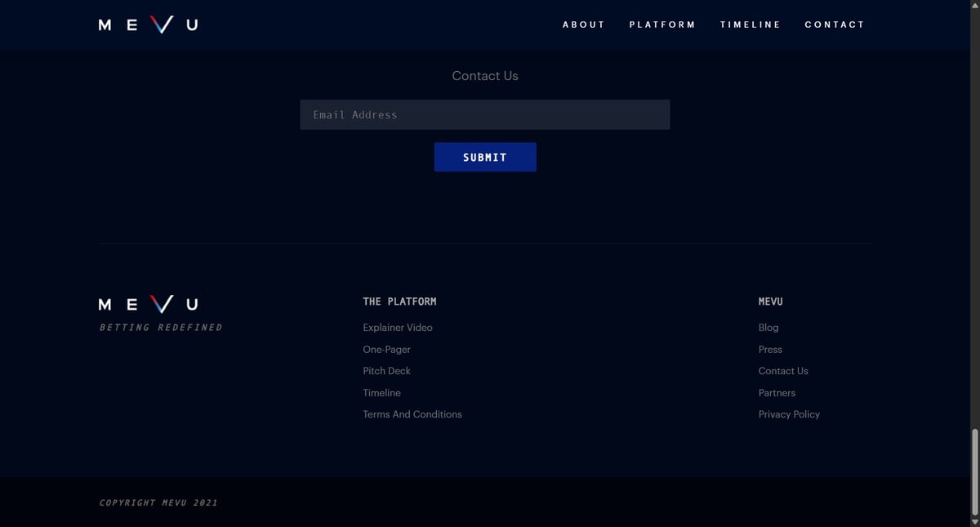
Task: Focus the Email Address input field
Action: (484, 114)
